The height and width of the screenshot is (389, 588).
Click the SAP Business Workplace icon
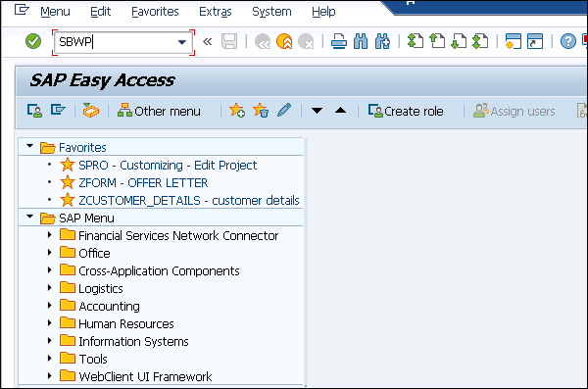tap(91, 111)
